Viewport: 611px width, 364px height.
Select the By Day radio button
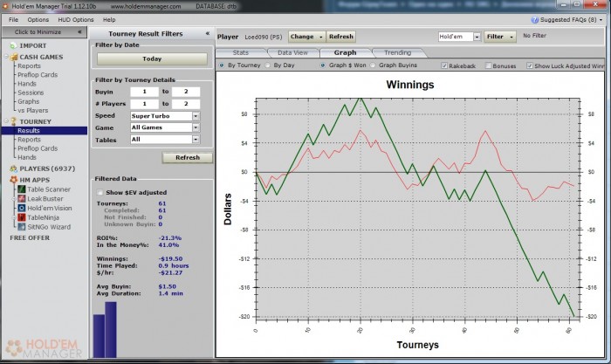(x=268, y=65)
